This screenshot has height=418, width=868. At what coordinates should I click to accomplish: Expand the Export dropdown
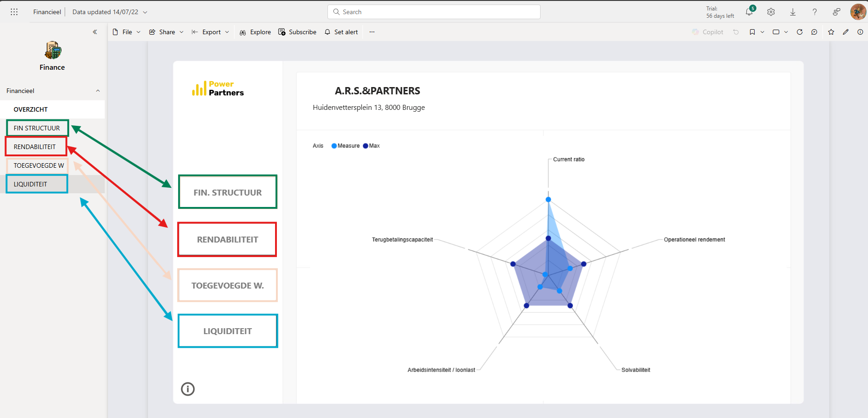point(227,32)
